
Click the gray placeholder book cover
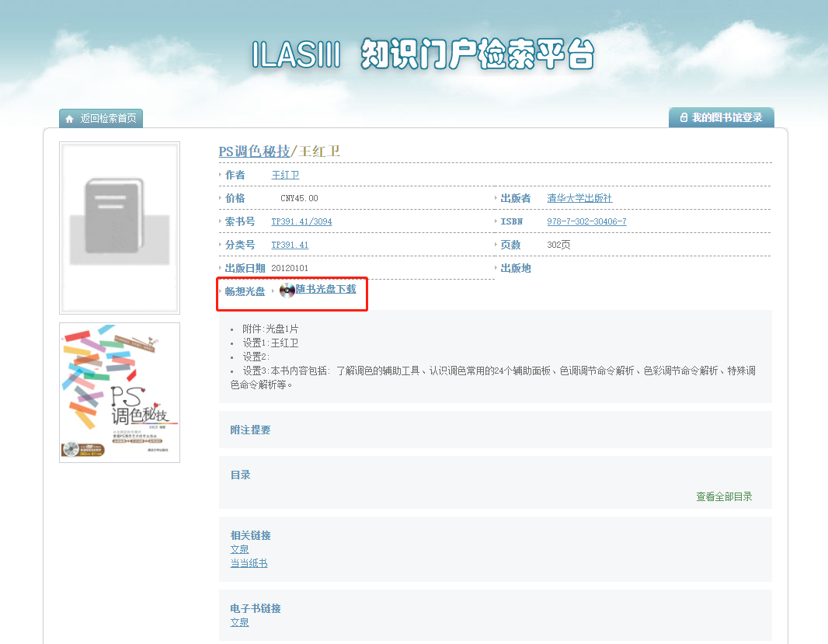120,227
